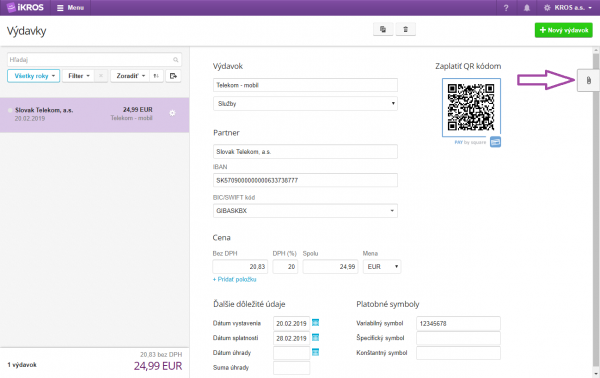The image size is (600, 378).
Task: Toggle status circle on Slovak Telekom row
Action: [10, 110]
